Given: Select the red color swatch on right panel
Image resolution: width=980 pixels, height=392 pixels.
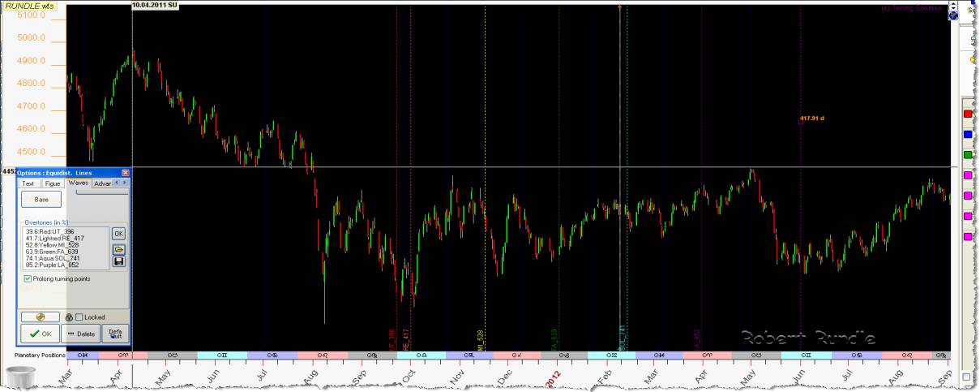Looking at the screenshot, I should [967, 114].
